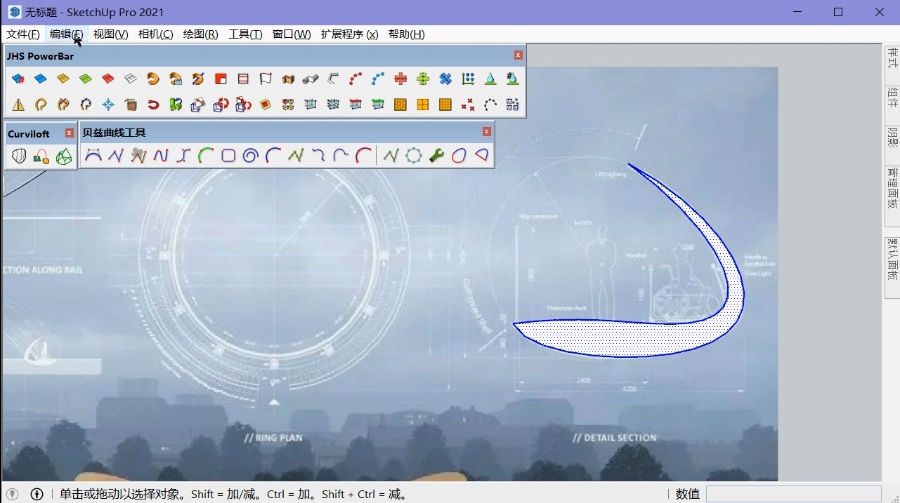This screenshot has width=900, height=503.
Task: Click the yellow plane icon in JHS PowerBar
Action: click(x=63, y=79)
